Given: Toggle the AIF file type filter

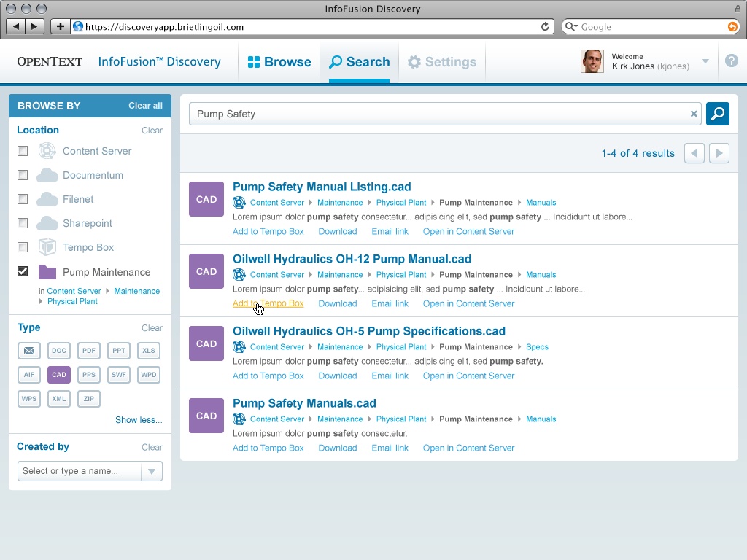Looking at the screenshot, I should tap(29, 375).
